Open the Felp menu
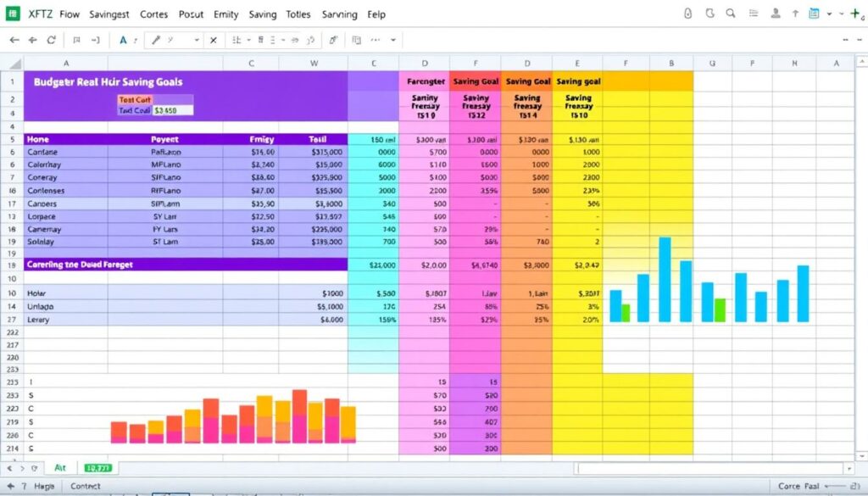This screenshot has height=496, width=868. [376, 14]
